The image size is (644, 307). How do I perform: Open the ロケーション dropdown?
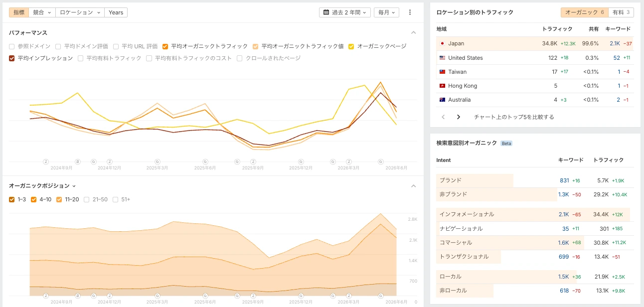80,12
